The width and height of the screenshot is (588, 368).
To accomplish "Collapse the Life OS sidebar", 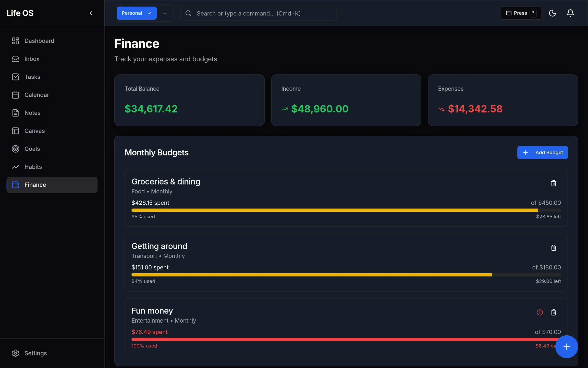I will click(x=91, y=13).
